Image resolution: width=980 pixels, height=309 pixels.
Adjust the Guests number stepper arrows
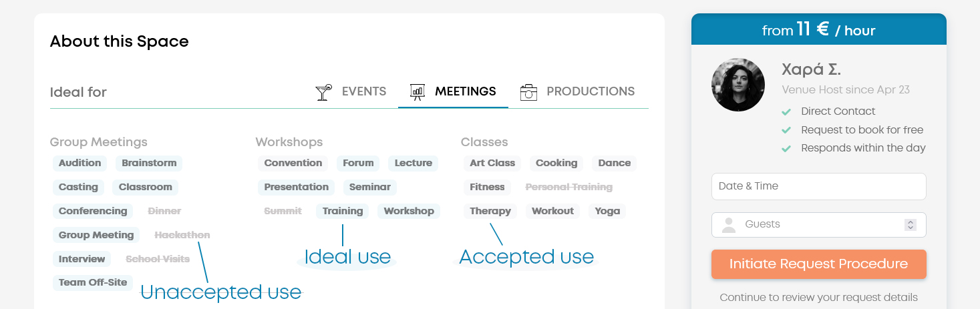(910, 225)
